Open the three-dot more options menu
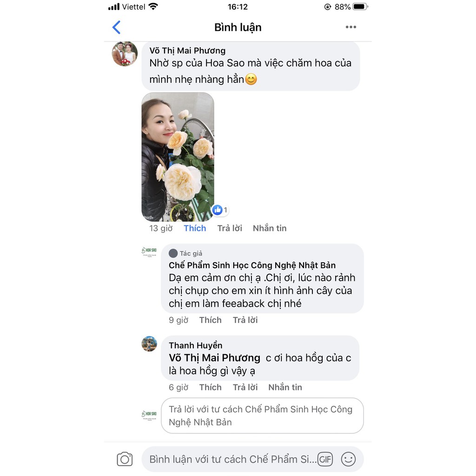 [x=350, y=27]
